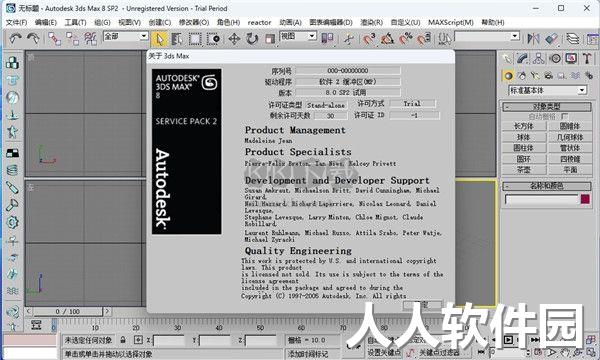Choose the Select Object arrow tool
600x360 pixels.
159,39
